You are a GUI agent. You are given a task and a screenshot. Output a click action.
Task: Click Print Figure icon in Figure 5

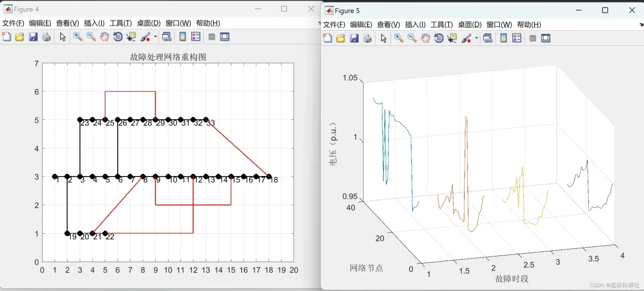[367, 38]
